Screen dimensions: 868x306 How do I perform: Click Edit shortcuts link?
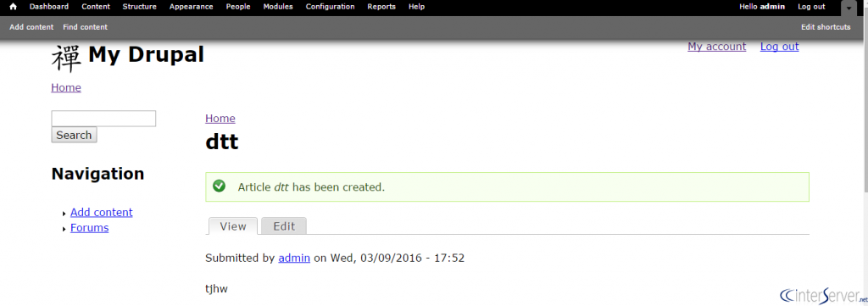click(826, 27)
